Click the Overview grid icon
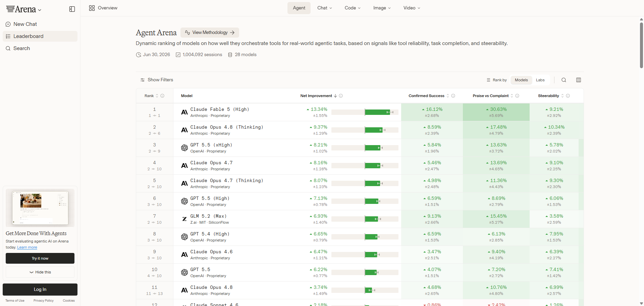This screenshot has height=306, width=644. point(92,8)
